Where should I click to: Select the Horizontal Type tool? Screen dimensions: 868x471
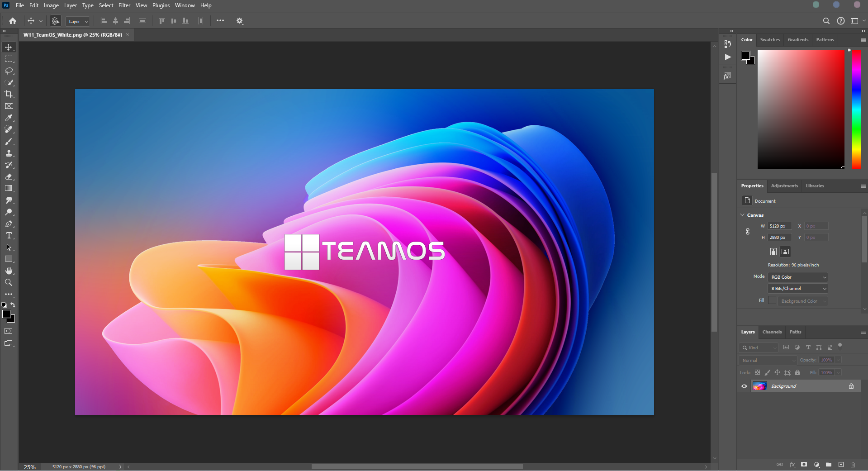click(x=9, y=235)
